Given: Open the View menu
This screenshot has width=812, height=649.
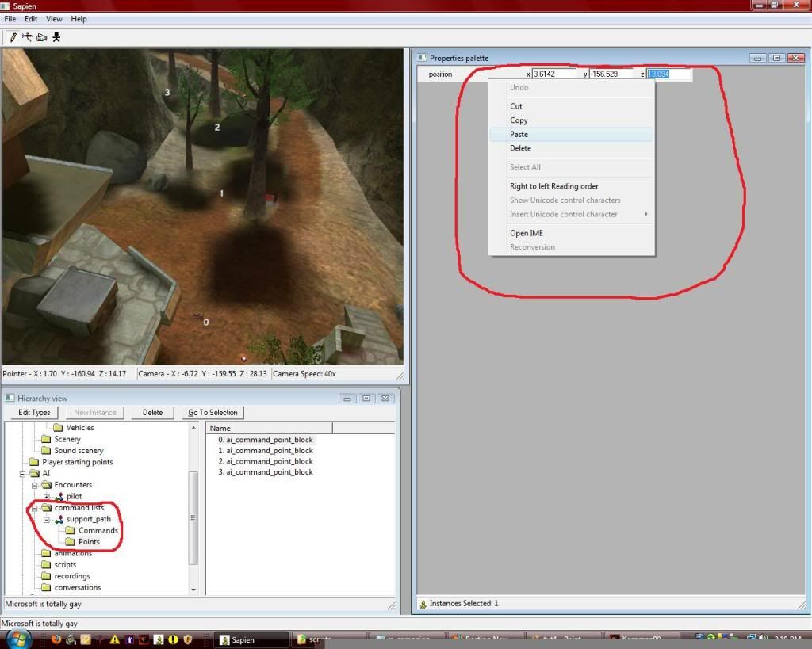Looking at the screenshot, I should click(54, 19).
